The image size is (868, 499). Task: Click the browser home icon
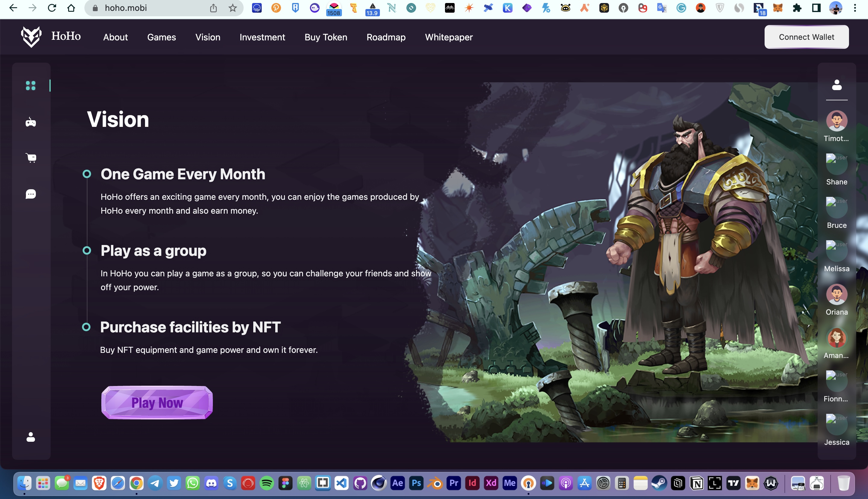[x=71, y=8]
